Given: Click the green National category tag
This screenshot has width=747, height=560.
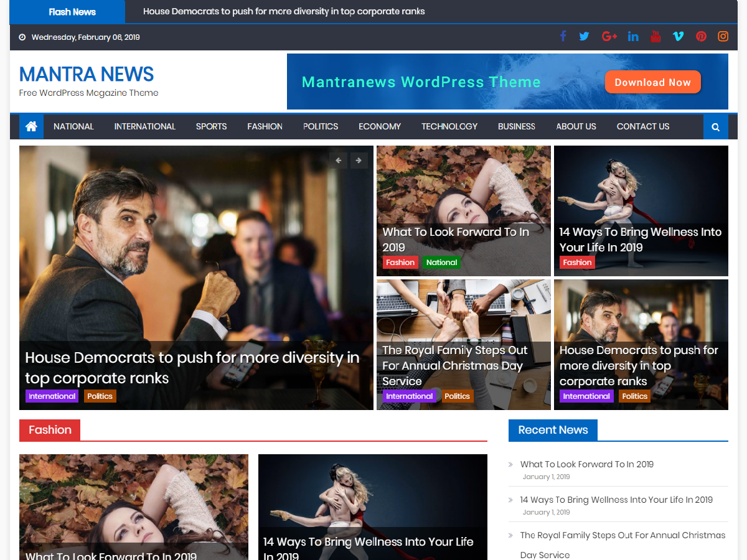Looking at the screenshot, I should [441, 263].
